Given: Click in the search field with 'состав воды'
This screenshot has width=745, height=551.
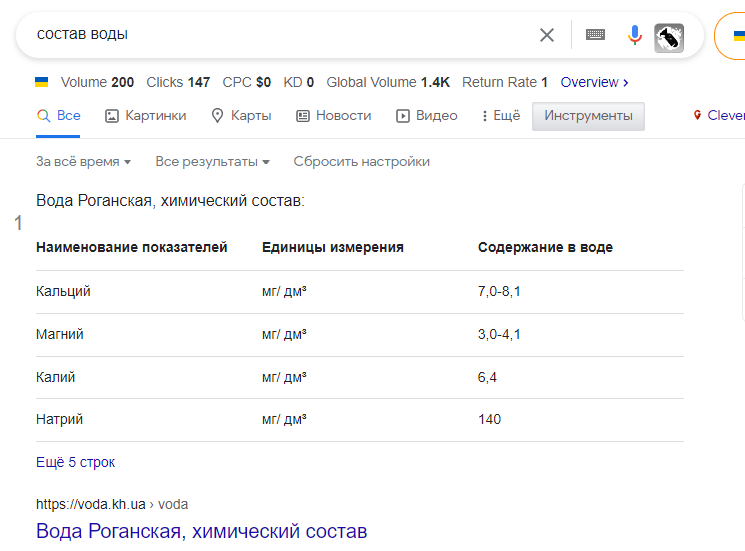Looking at the screenshot, I should (280, 35).
